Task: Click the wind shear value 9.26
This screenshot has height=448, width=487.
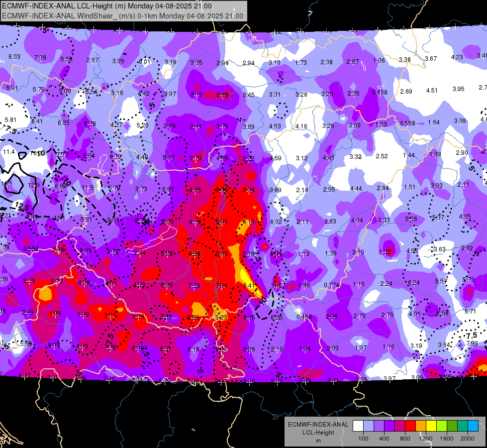Action: [x=249, y=349]
